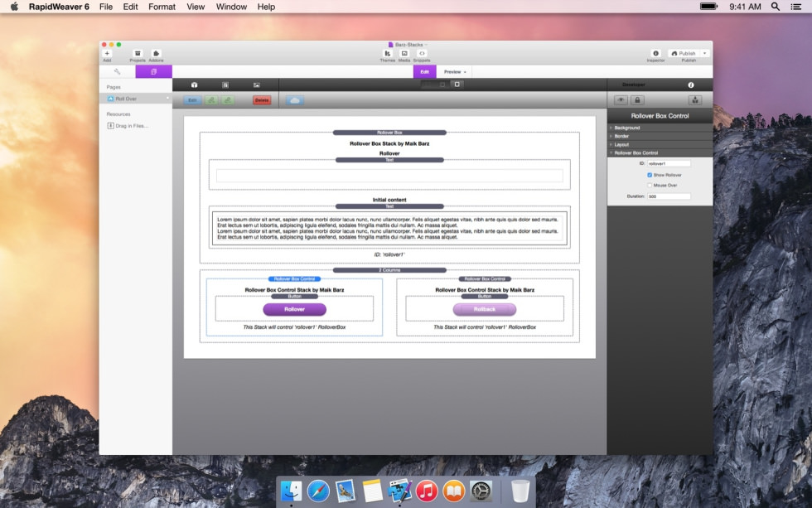The image size is (812, 508).
Task: Click the second green link icon button
Action: [228, 100]
